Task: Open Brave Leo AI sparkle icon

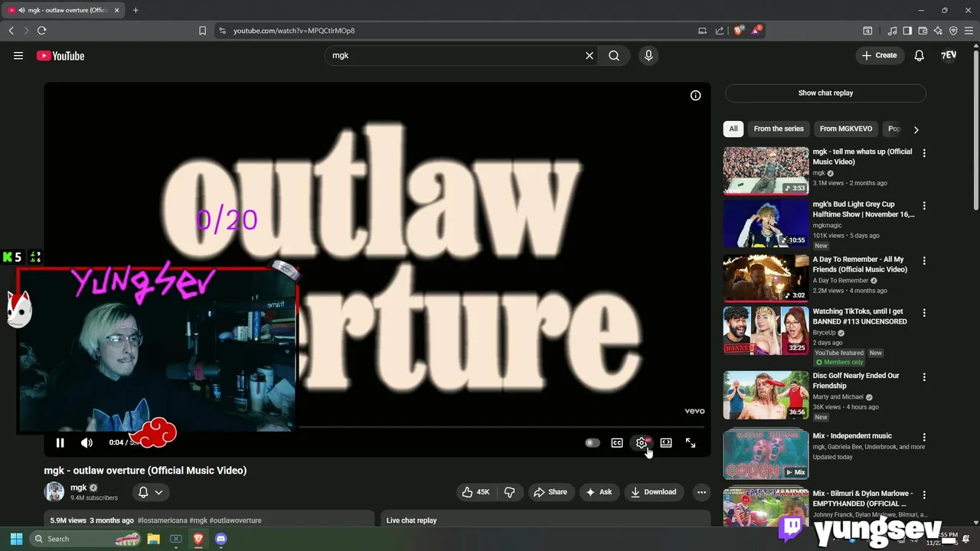Action: click(938, 31)
